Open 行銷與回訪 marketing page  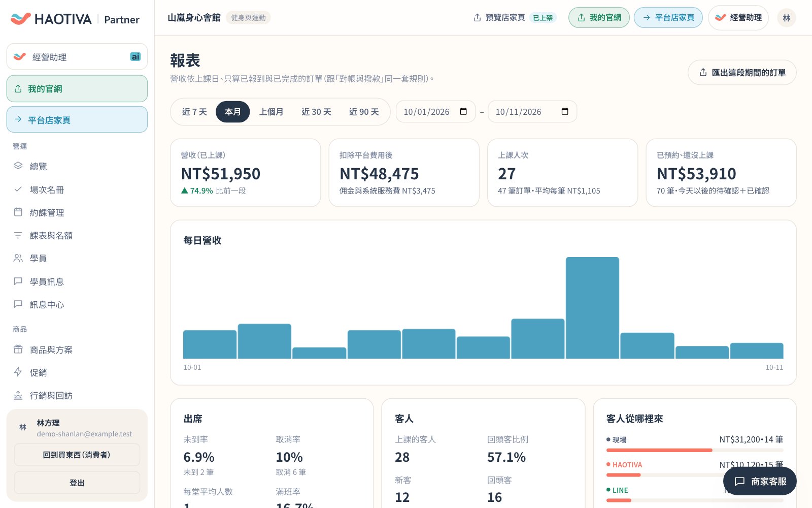(x=77, y=395)
